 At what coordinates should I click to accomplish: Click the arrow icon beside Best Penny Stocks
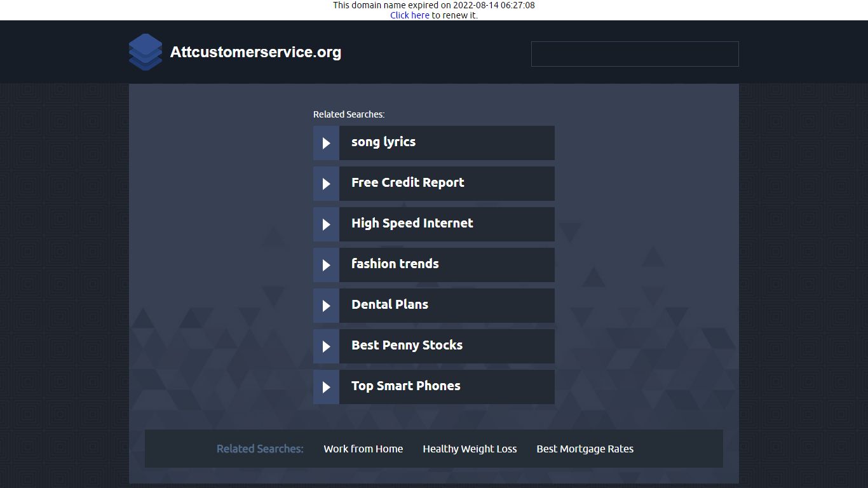pyautogui.click(x=326, y=346)
